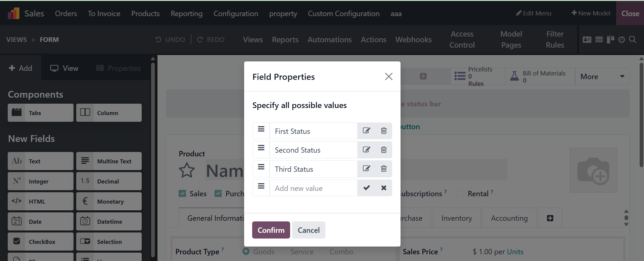Click the favorite star beside product name
Image resolution: width=644 pixels, height=261 pixels.
point(187,170)
